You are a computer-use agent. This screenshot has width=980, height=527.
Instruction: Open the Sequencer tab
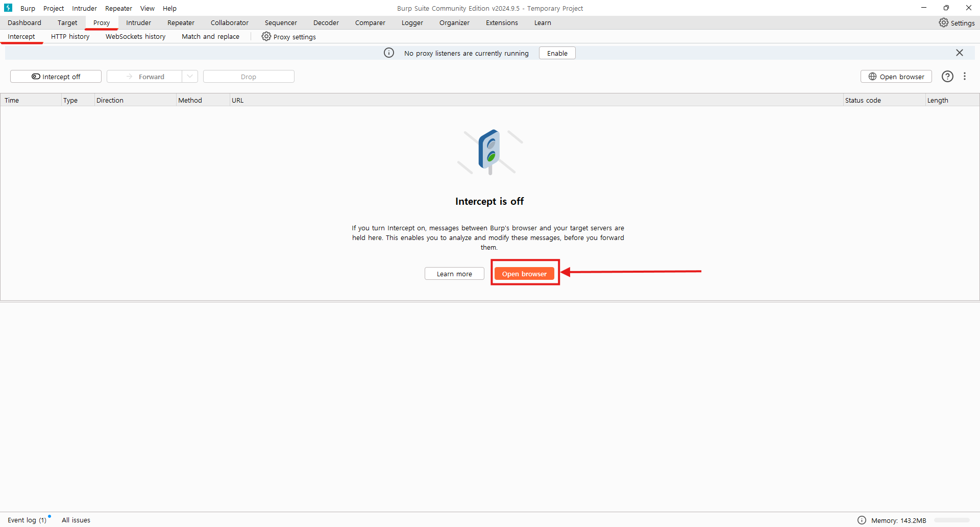(x=281, y=23)
